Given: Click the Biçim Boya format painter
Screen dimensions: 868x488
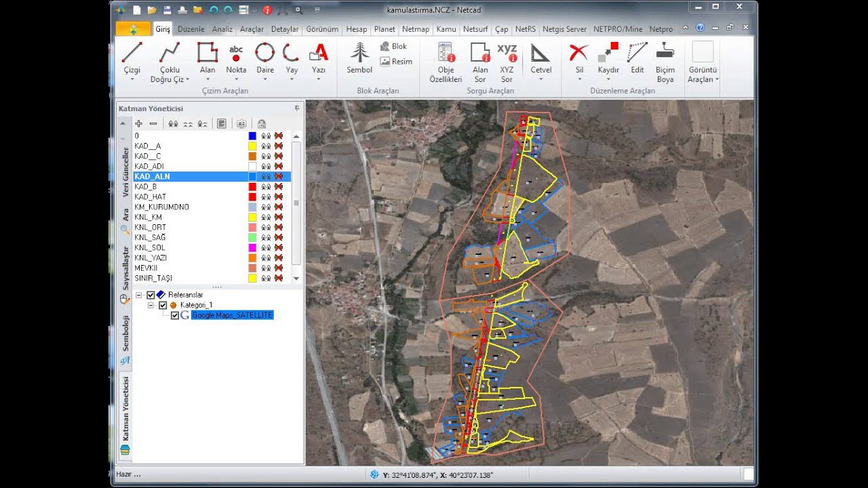Looking at the screenshot, I should [665, 62].
